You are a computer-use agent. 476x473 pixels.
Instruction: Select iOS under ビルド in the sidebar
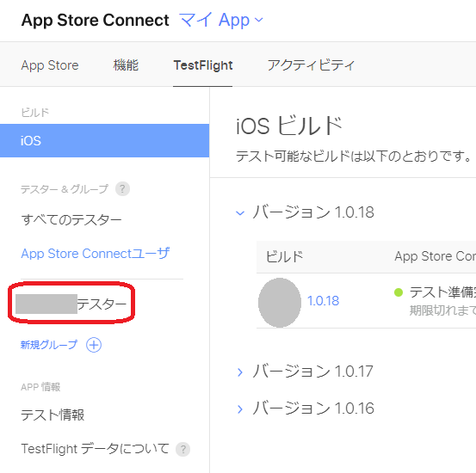pyautogui.click(x=104, y=140)
